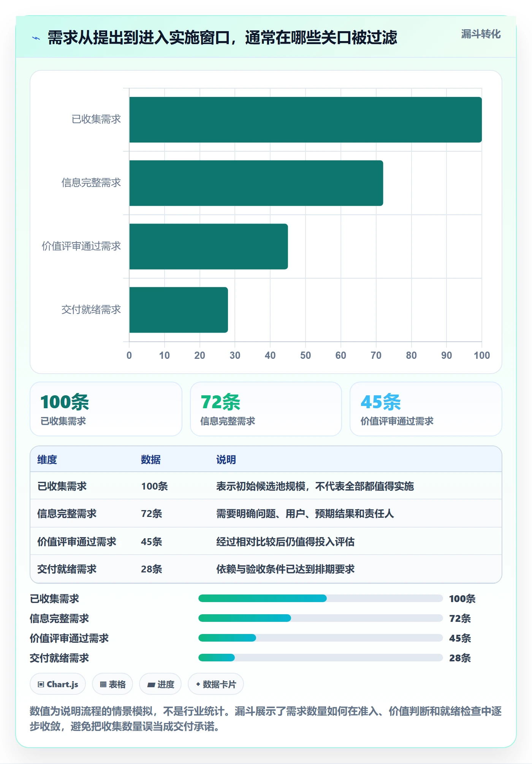Click the 交付就绪需求 progress bar showing 28条
This screenshot has width=532, height=764.
(321, 658)
